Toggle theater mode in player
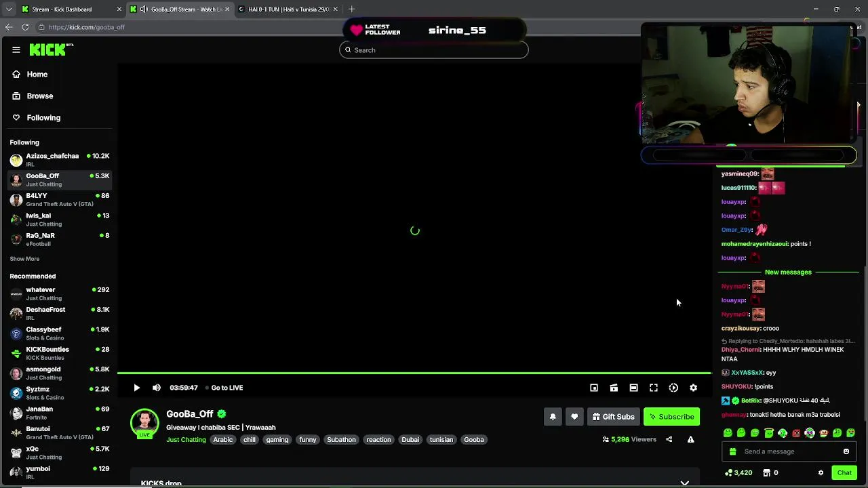Viewport: 868px width, 488px height. coord(633,388)
